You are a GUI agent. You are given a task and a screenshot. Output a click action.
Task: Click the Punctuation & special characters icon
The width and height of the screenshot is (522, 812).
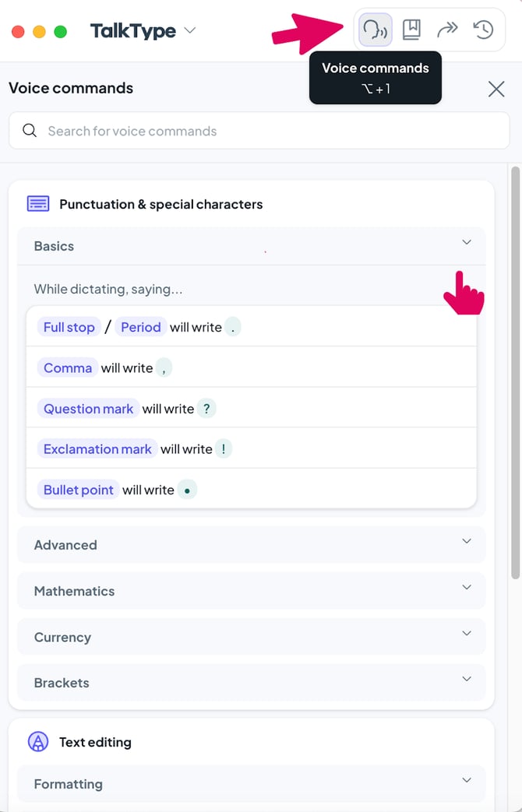[x=38, y=204]
